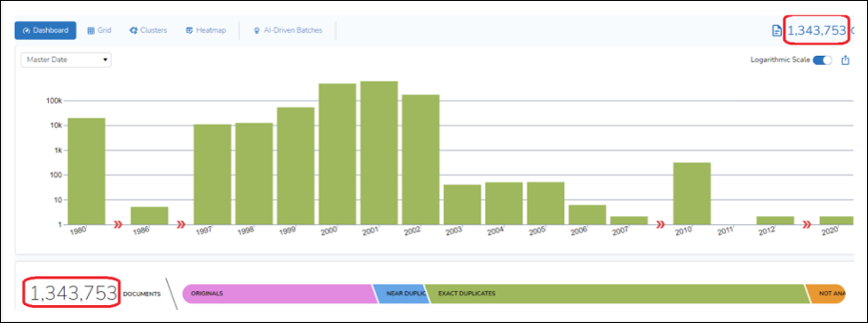Open the Dashboard tab
Viewport: 868px width, 323px height.
pyautogui.click(x=45, y=30)
